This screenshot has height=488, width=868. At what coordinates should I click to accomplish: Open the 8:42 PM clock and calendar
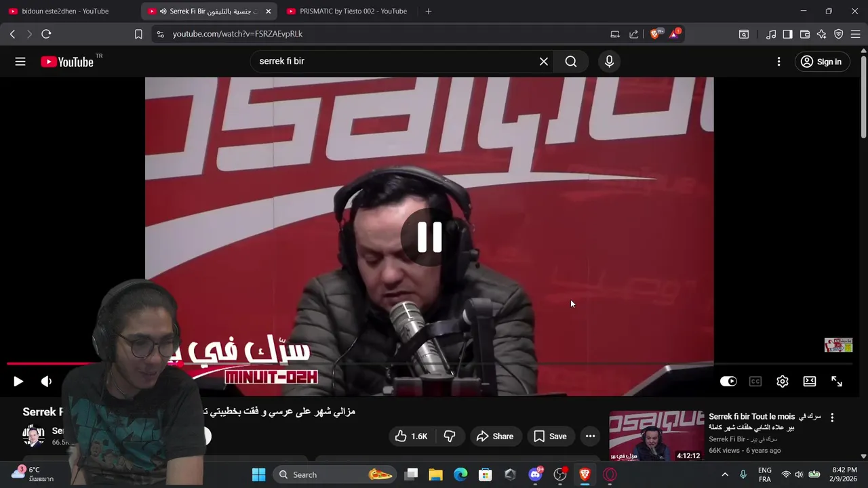[x=844, y=474]
